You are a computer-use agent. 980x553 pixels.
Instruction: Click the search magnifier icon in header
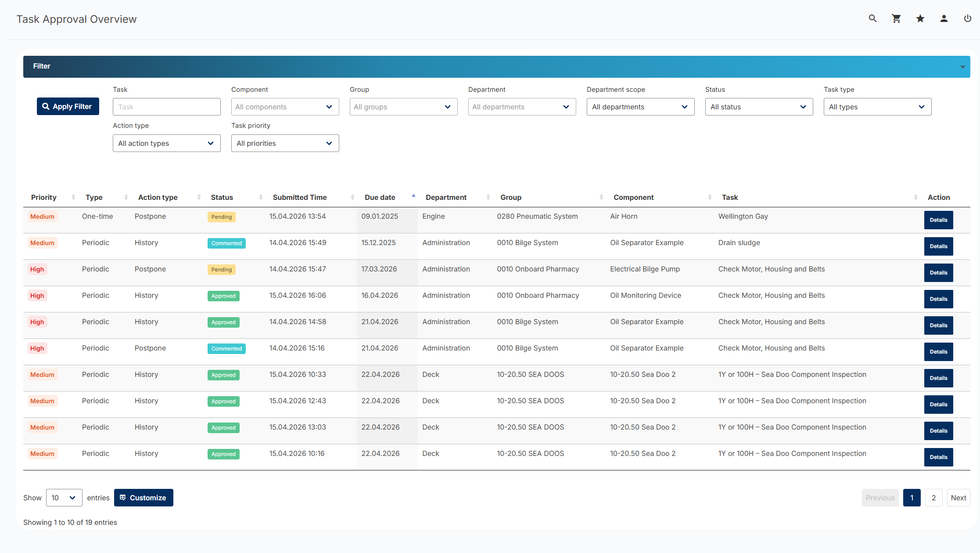pyautogui.click(x=872, y=18)
